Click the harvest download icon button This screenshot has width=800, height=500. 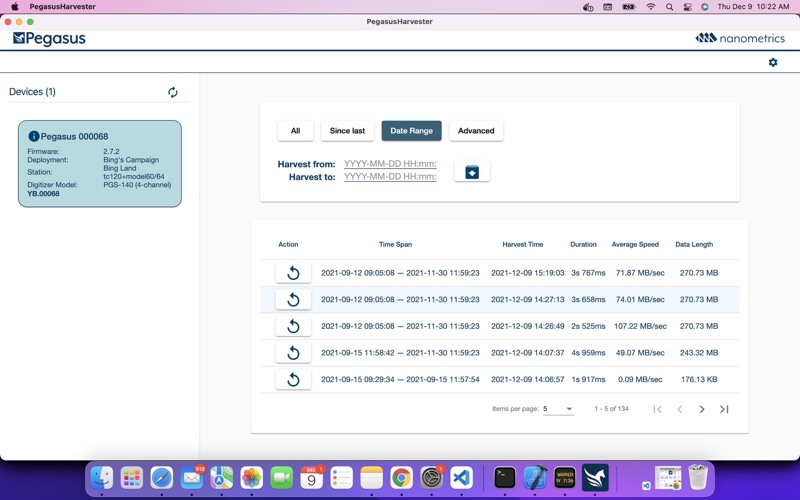tap(472, 172)
